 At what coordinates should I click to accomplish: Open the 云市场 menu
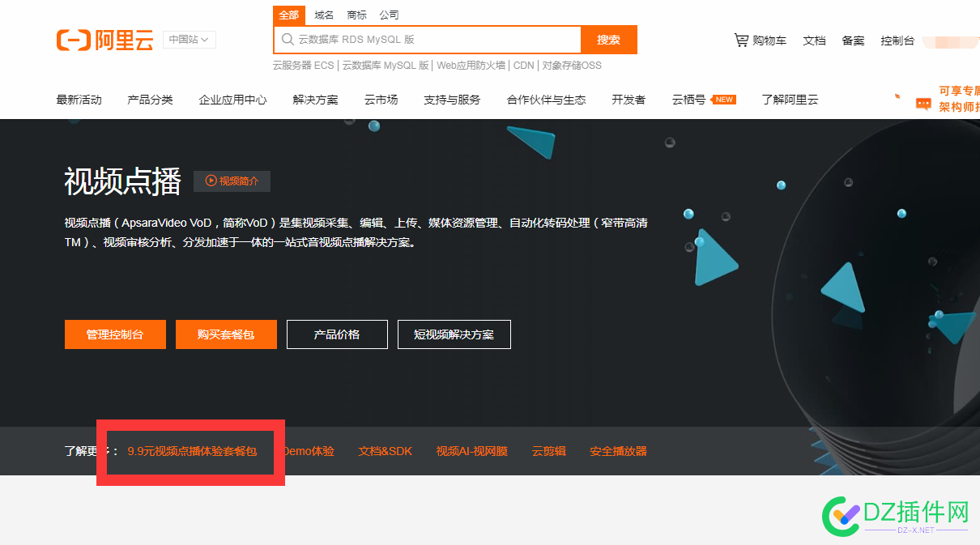click(381, 100)
